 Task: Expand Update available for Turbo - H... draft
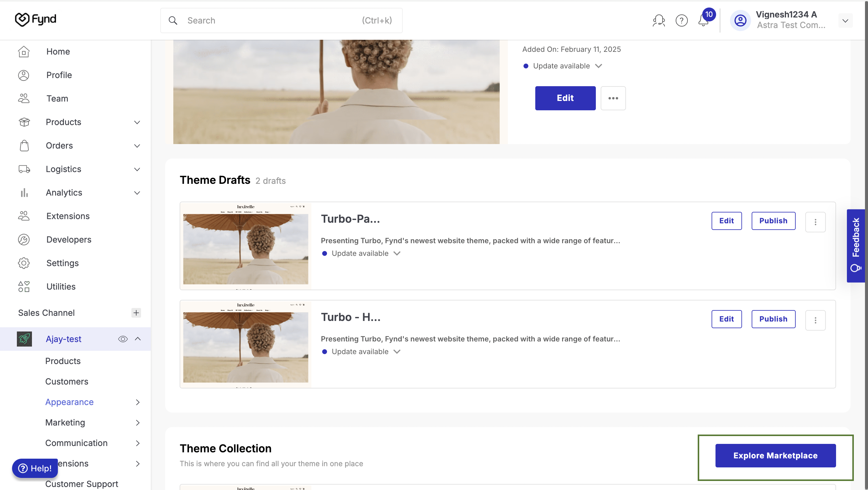coord(397,352)
